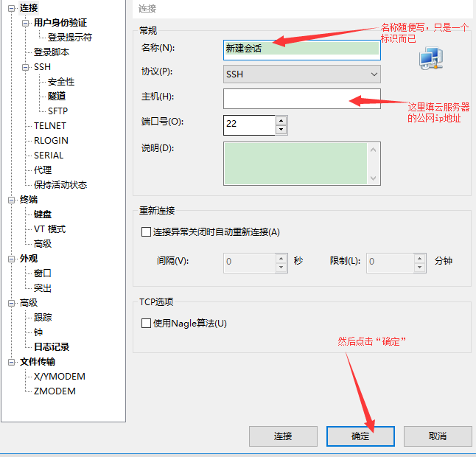The width and height of the screenshot is (476, 457).
Task: Enable 使用Nagle算法 checkbox
Action: [146, 323]
